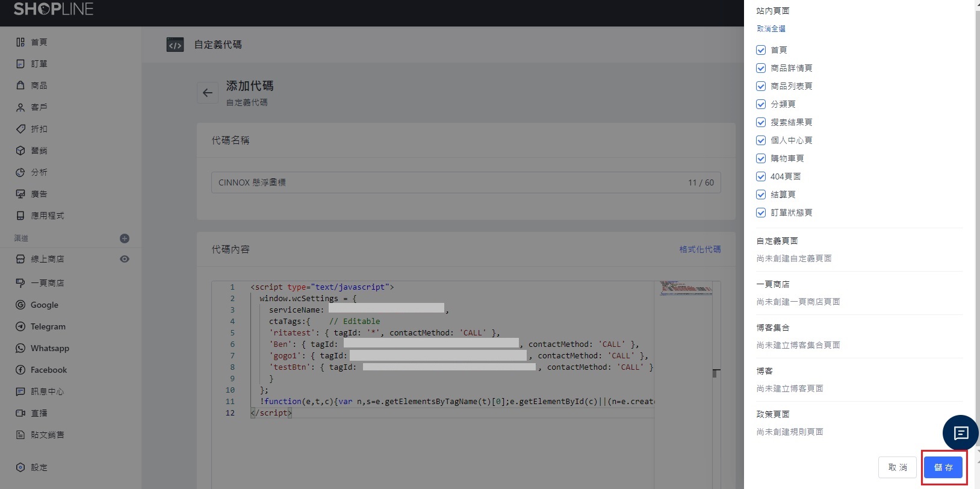Click the 格式化代碼 link

(x=699, y=249)
